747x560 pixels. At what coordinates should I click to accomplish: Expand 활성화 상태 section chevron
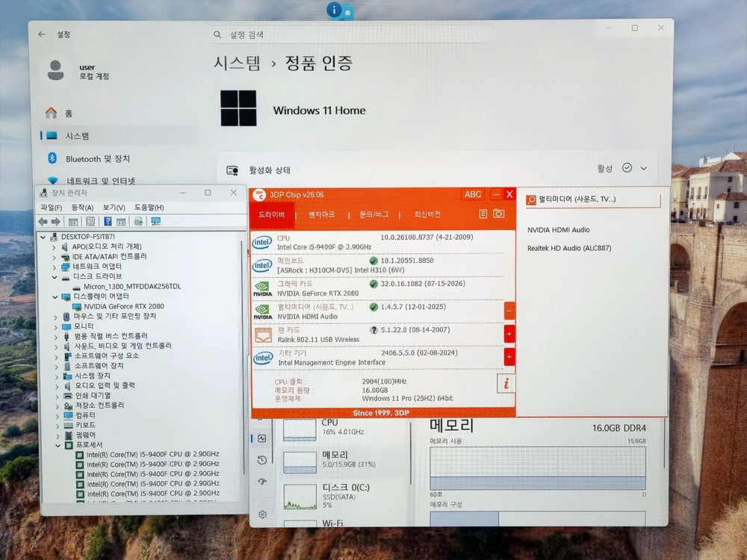tap(644, 168)
